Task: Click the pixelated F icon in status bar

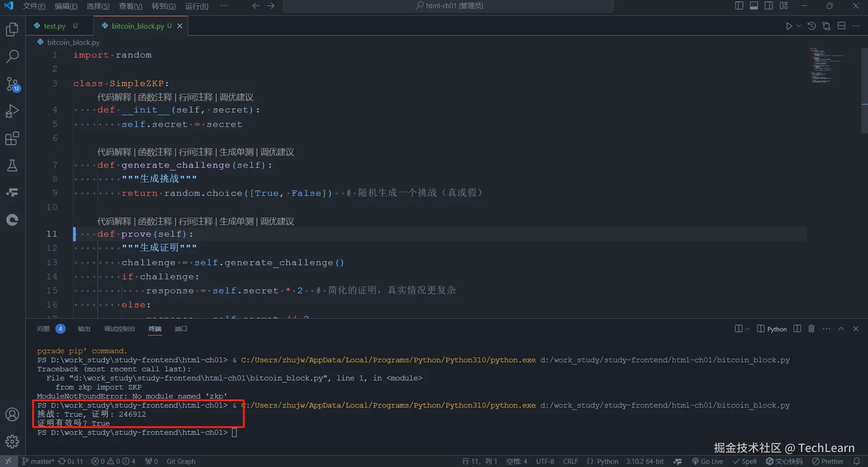Action: [678, 461]
